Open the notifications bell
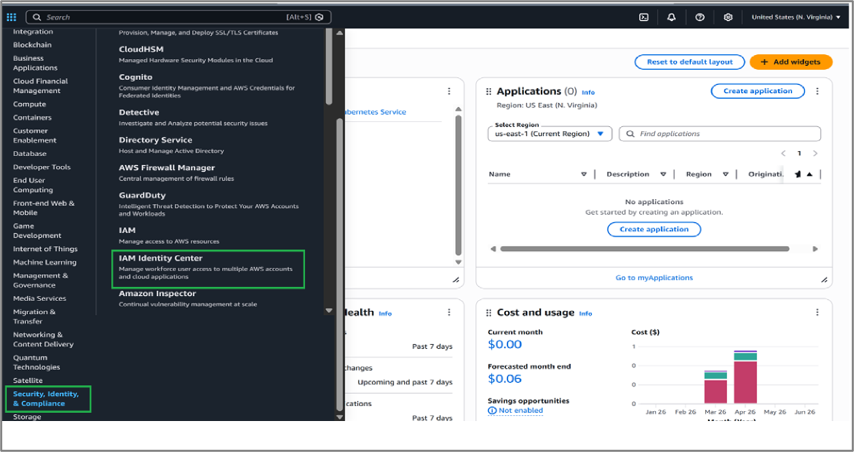854x452 pixels. tap(672, 17)
